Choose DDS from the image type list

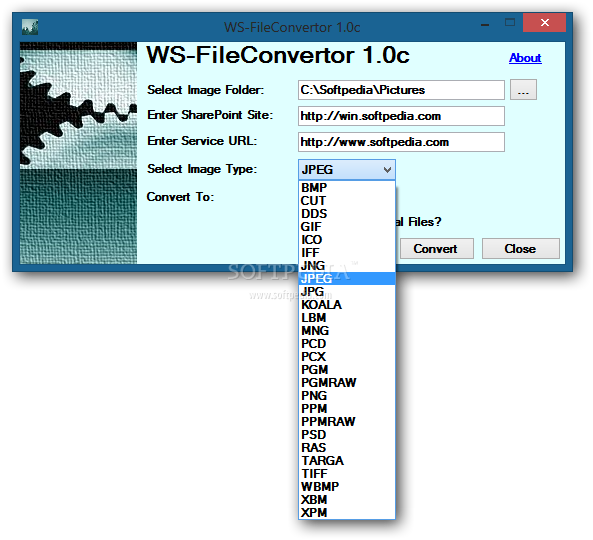347,214
